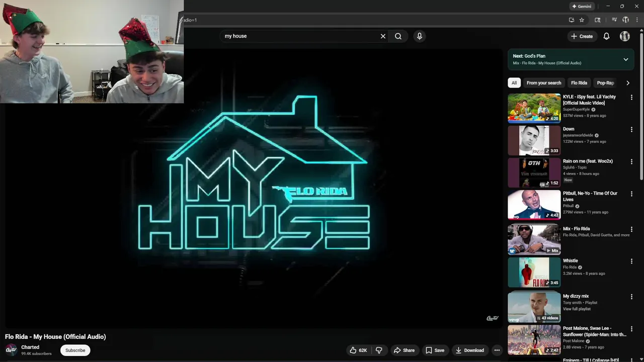Click 'KYLE - iSpy feat. Lil Yachty' title

coord(589,100)
